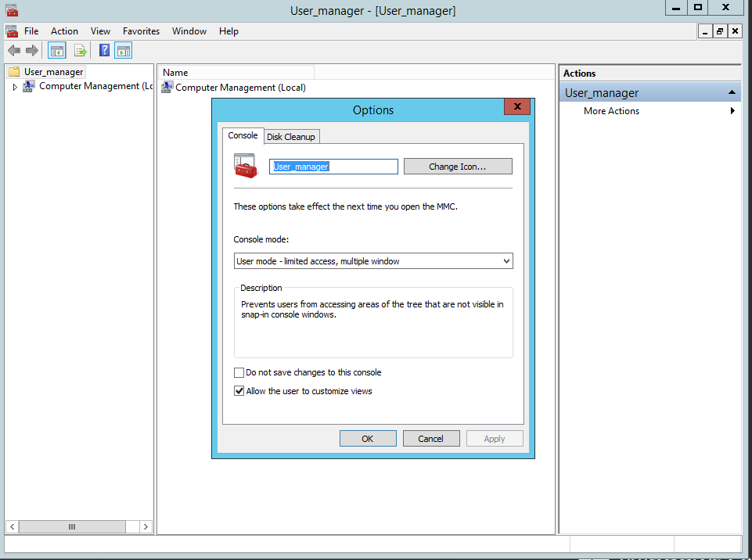
Task: Open the View menu
Action: (x=100, y=31)
